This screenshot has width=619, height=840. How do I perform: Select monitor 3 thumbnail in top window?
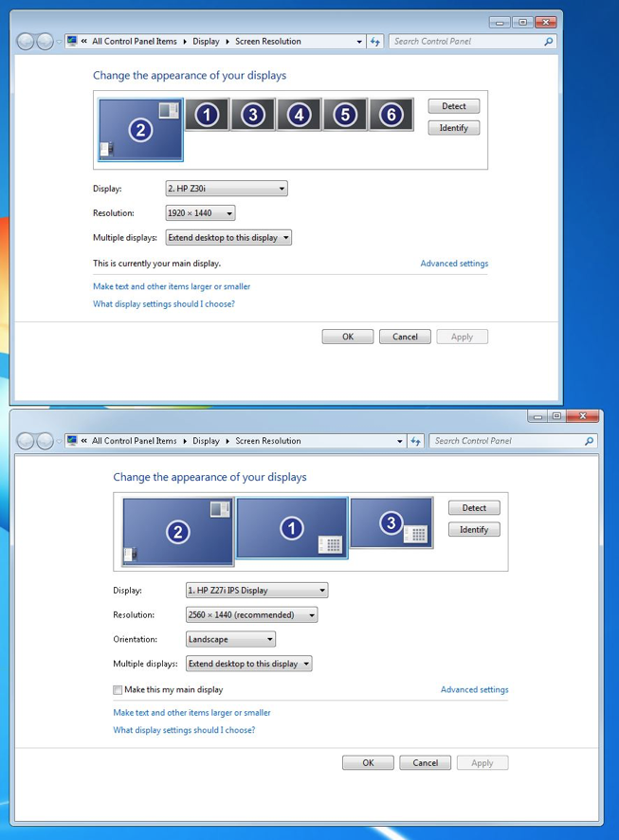[x=253, y=114]
